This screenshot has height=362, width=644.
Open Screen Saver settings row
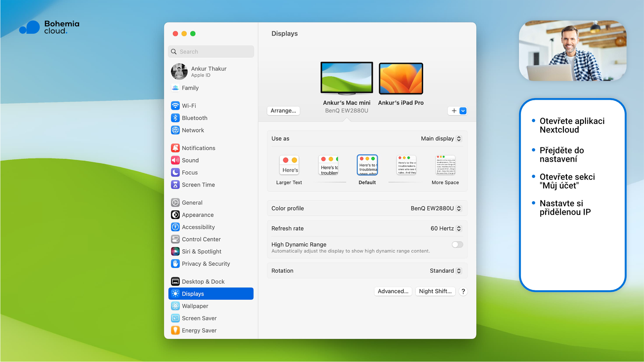click(211, 318)
